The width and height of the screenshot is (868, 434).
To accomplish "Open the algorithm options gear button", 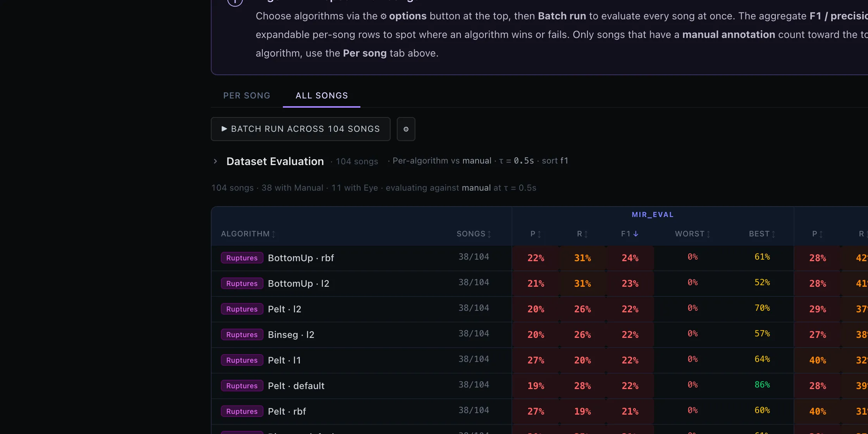I will (x=406, y=129).
